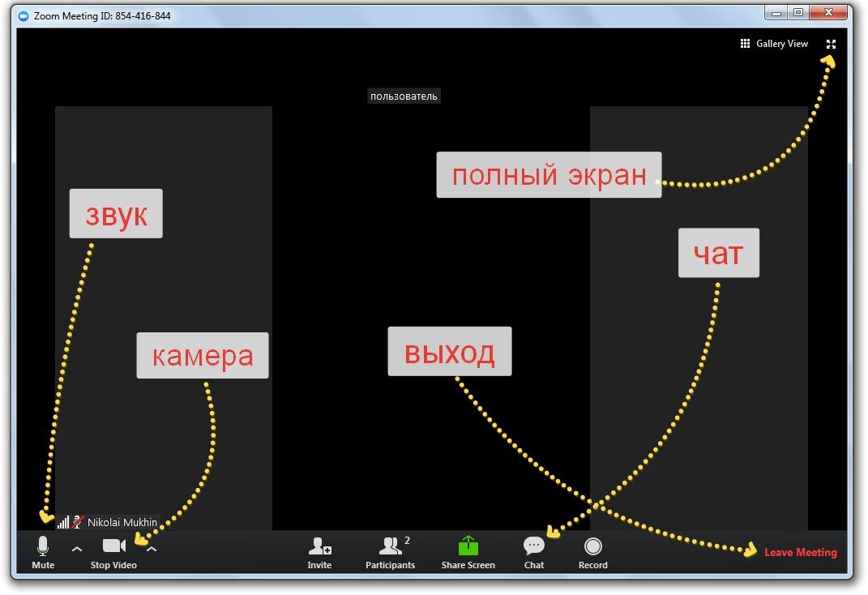The width and height of the screenshot is (868, 595).
Task: Mute the microphone using the mic icon
Action: (43, 547)
